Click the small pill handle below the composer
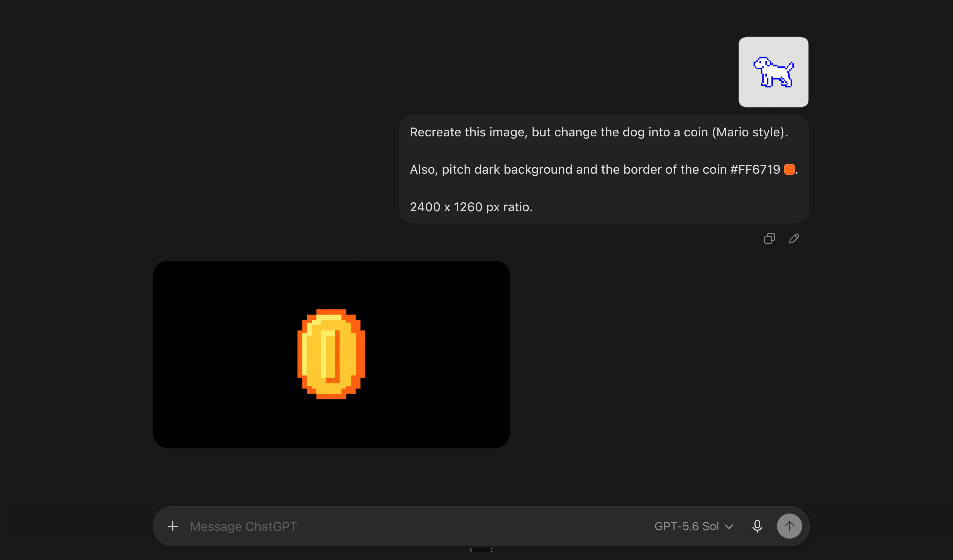953x560 pixels. click(481, 550)
